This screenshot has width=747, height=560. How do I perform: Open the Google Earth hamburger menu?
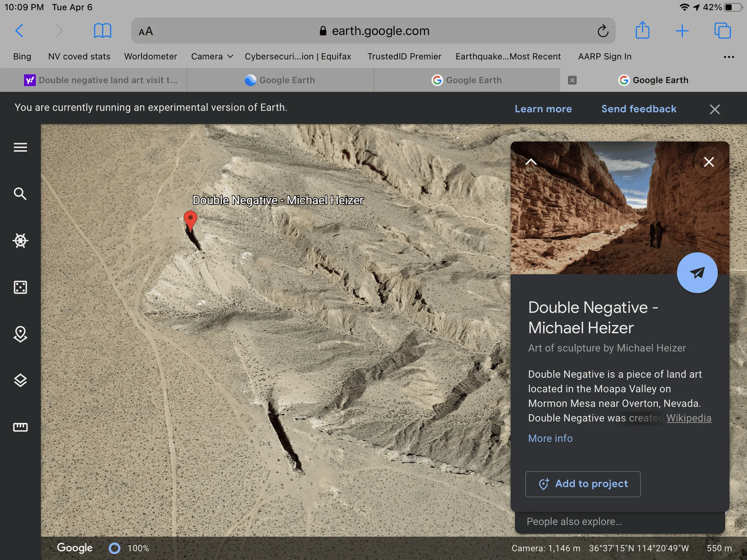point(20,147)
